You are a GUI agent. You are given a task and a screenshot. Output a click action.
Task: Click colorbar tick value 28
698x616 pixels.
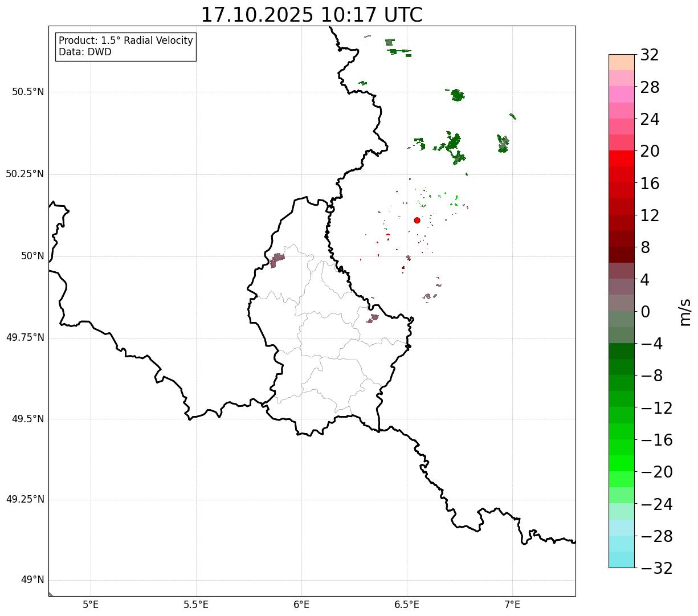650,87
